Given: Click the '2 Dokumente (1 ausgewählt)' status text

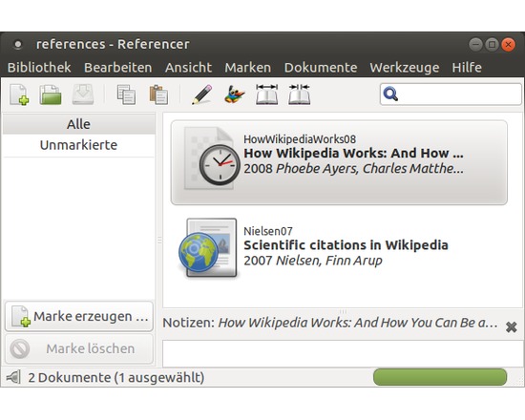Looking at the screenshot, I should [116, 378].
